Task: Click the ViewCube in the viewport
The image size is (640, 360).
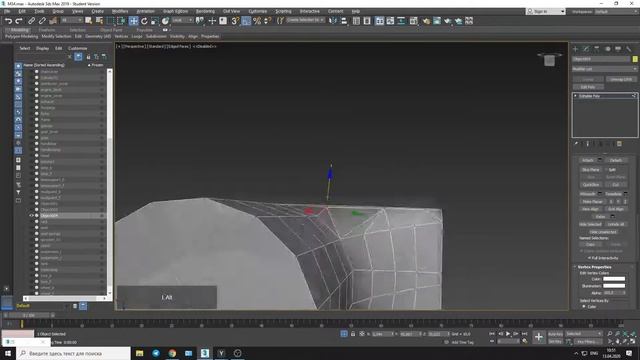Action: [549, 60]
